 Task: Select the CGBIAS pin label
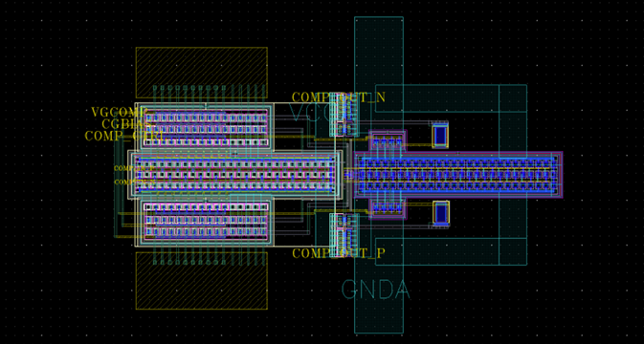pyautogui.click(x=126, y=124)
